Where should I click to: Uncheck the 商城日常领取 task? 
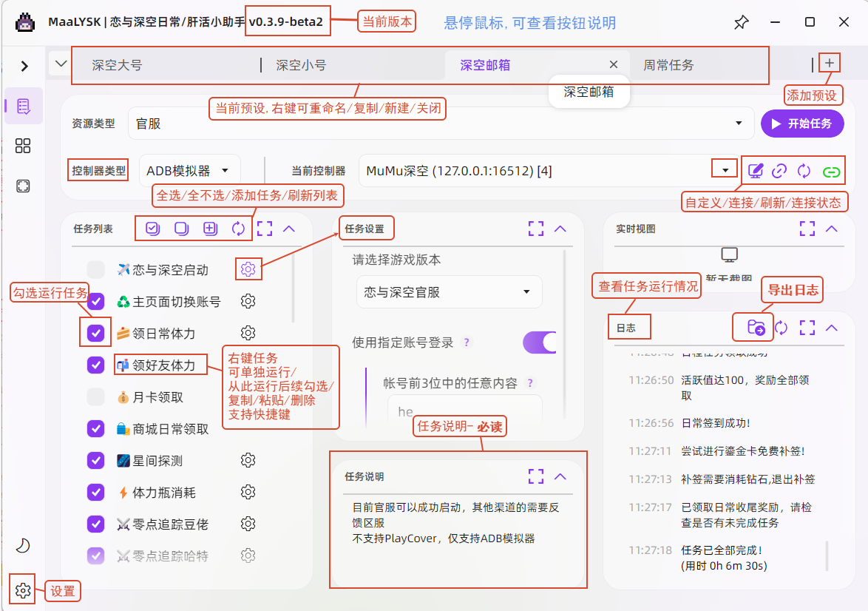click(96, 429)
